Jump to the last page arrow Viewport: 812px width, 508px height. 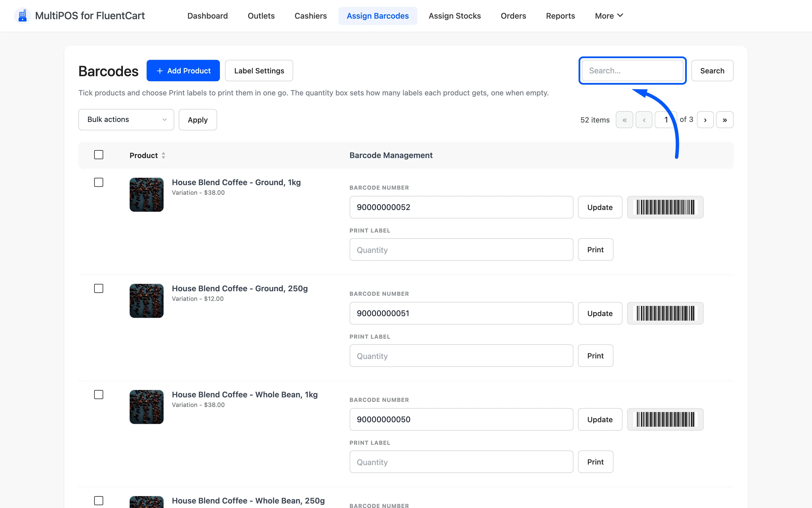724,120
